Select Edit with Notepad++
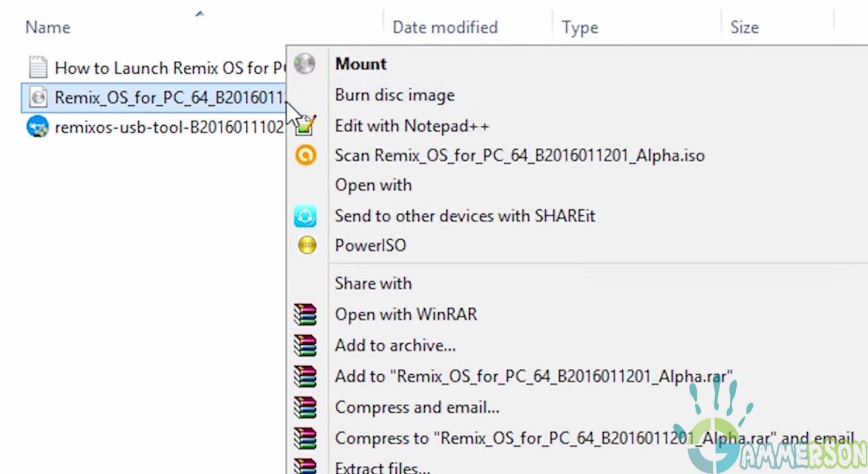This screenshot has height=474, width=868. pos(412,126)
